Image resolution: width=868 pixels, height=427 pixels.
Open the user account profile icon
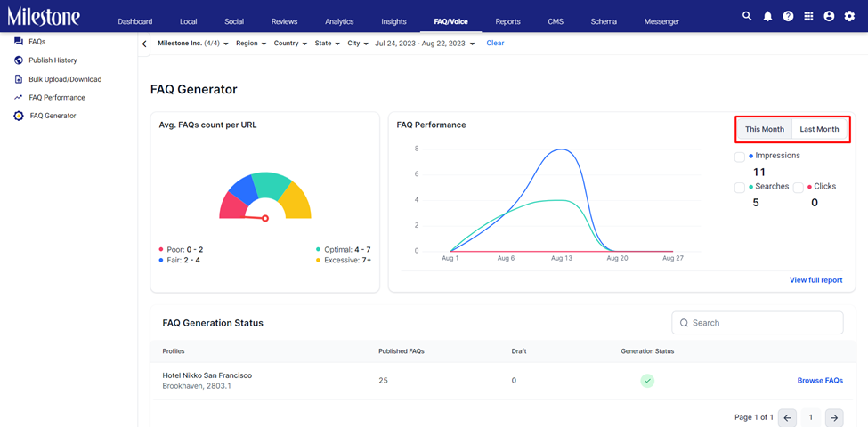829,17
